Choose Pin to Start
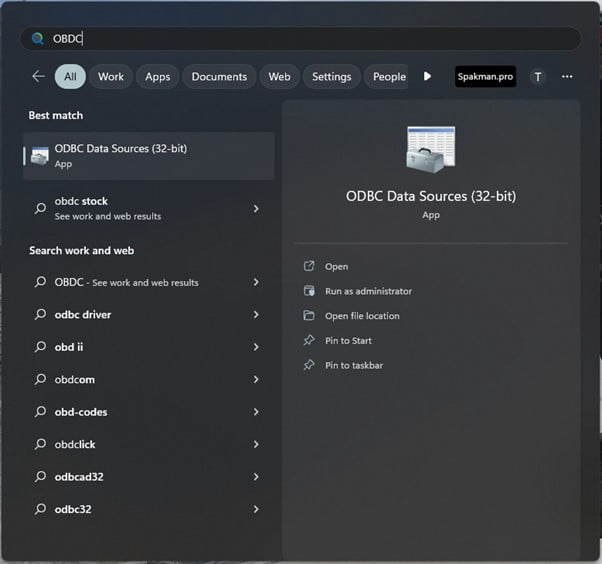Screen dimensions: 602x564 pyautogui.click(x=348, y=341)
